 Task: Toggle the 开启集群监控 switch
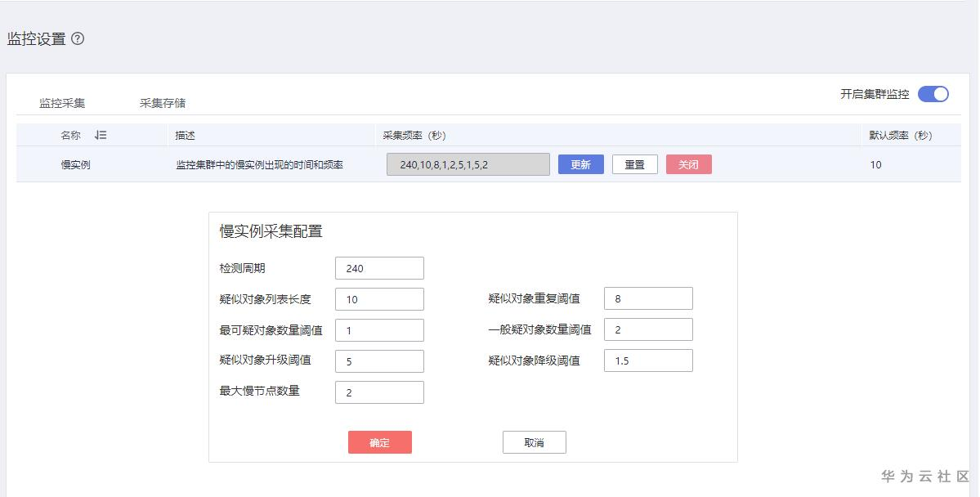933,94
